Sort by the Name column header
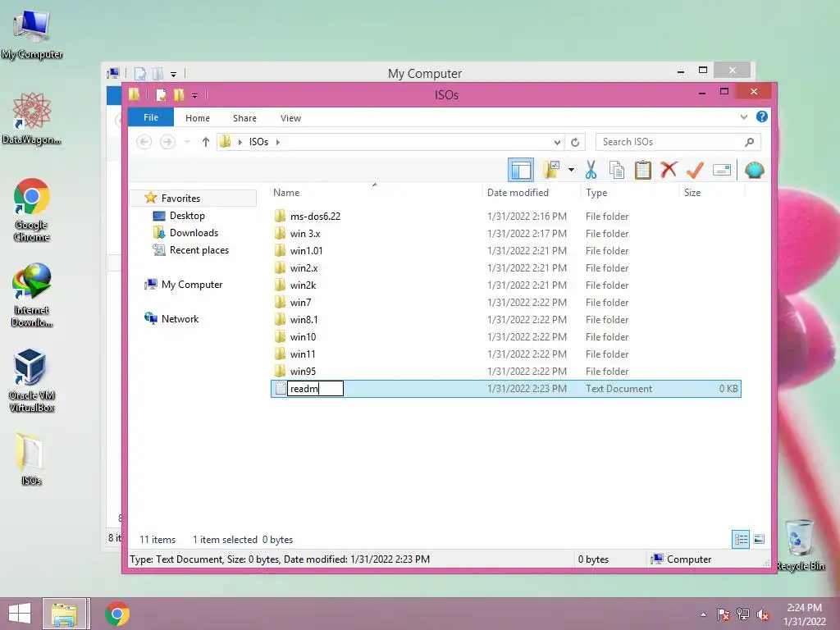 pos(286,192)
